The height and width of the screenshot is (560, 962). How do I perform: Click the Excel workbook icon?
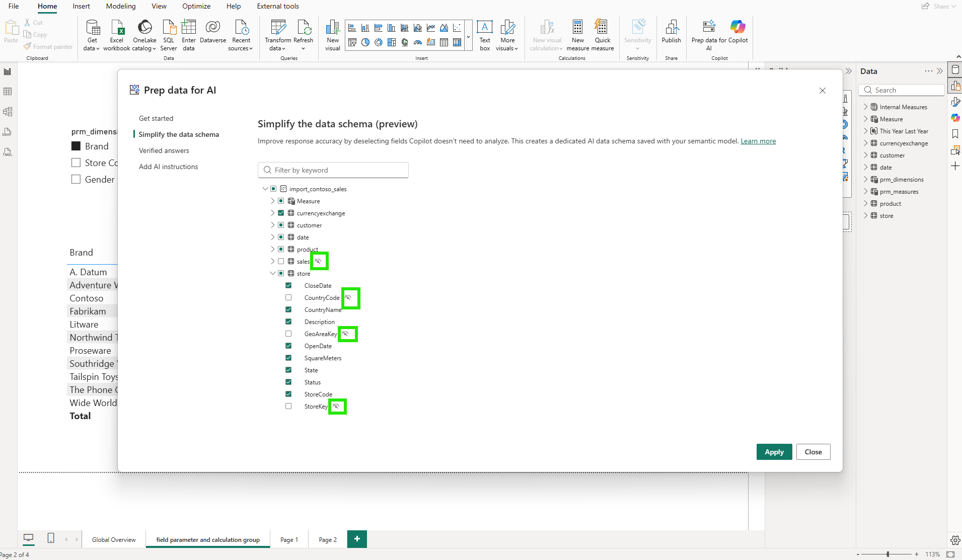(x=117, y=35)
